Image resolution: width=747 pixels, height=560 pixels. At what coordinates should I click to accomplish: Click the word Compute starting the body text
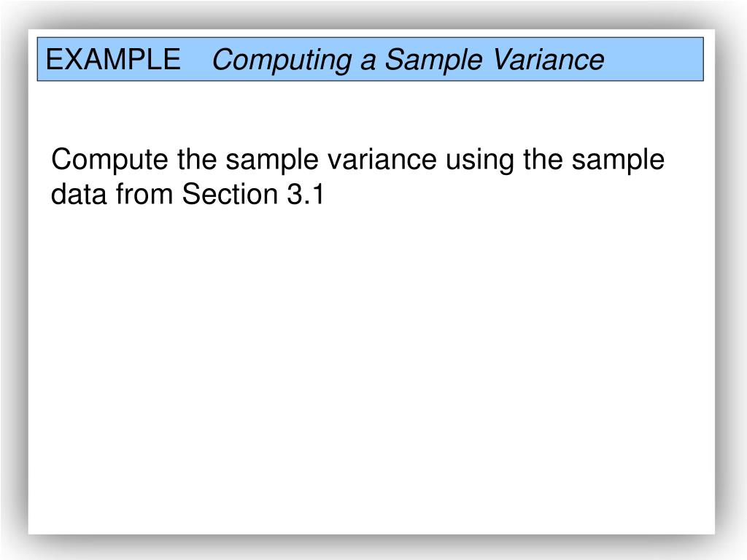click(x=109, y=160)
